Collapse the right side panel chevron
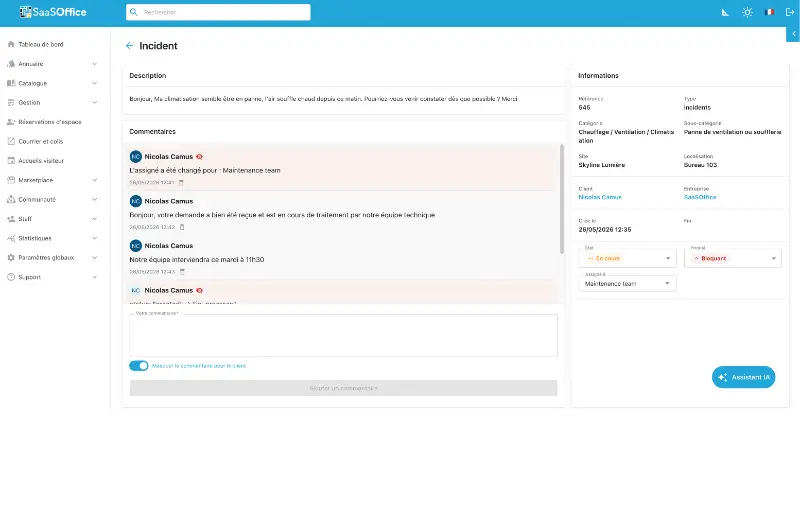 pos(793,34)
